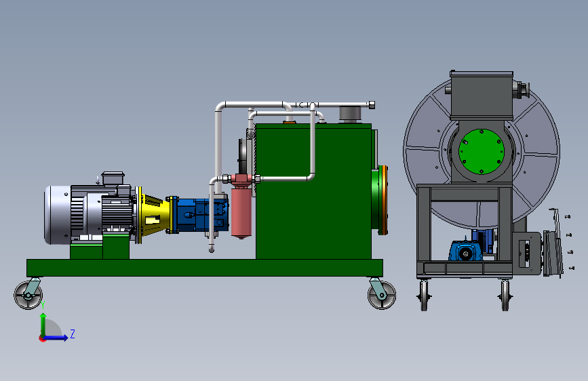Click the "Z" axis label
The height and width of the screenshot is (381, 588).
pyautogui.click(x=73, y=334)
